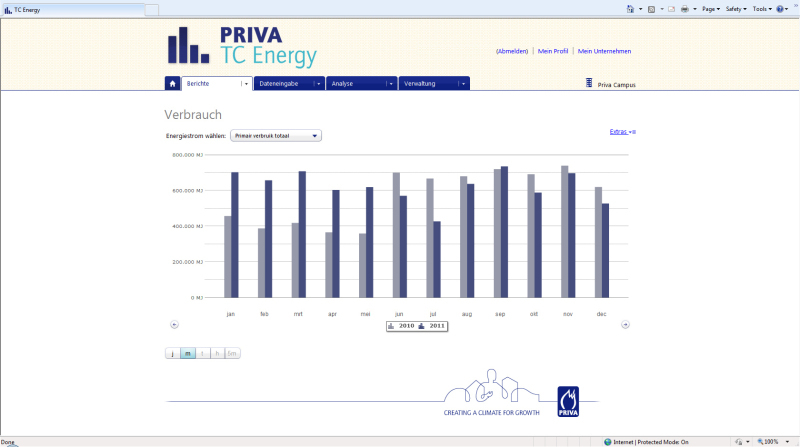
Task: Select the monthly 'm' interval button
Action: [x=188, y=353]
